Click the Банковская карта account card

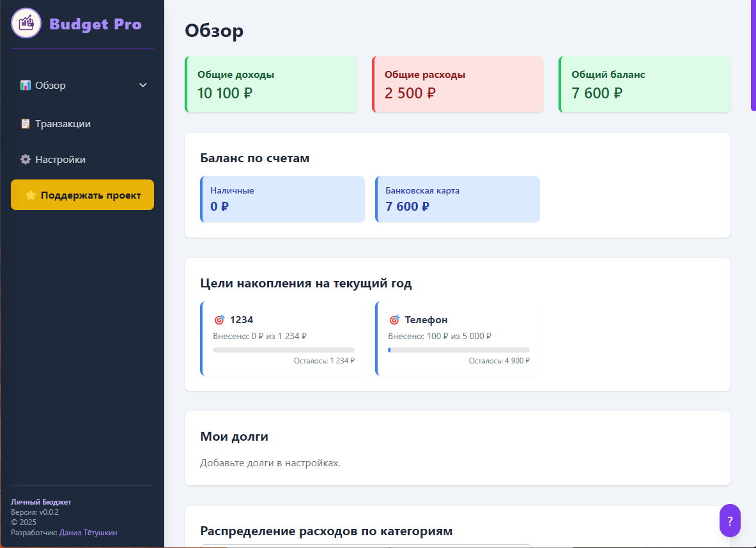[x=458, y=199]
